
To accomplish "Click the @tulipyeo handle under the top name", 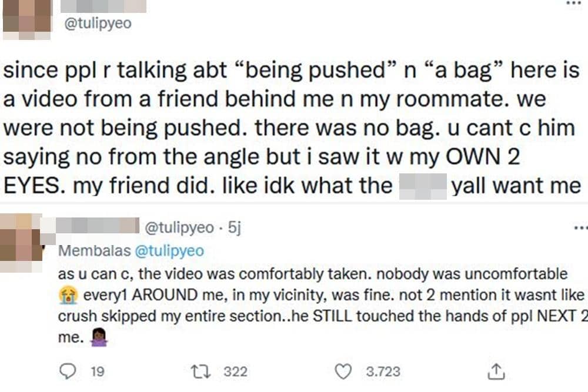I will 98,24.
